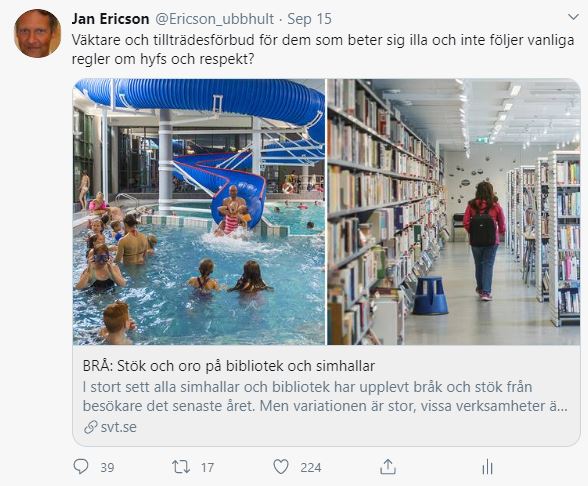
Task: Open the share tweet icon
Action: [388, 467]
